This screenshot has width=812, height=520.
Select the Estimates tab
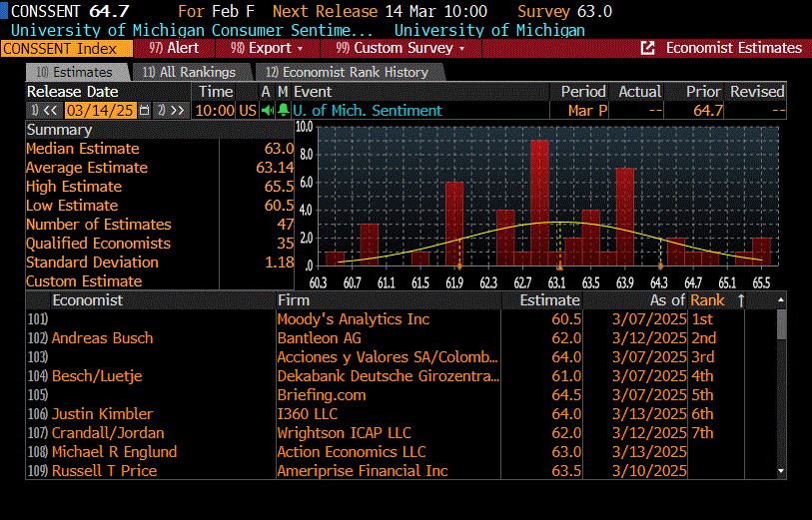pyautogui.click(x=76, y=72)
